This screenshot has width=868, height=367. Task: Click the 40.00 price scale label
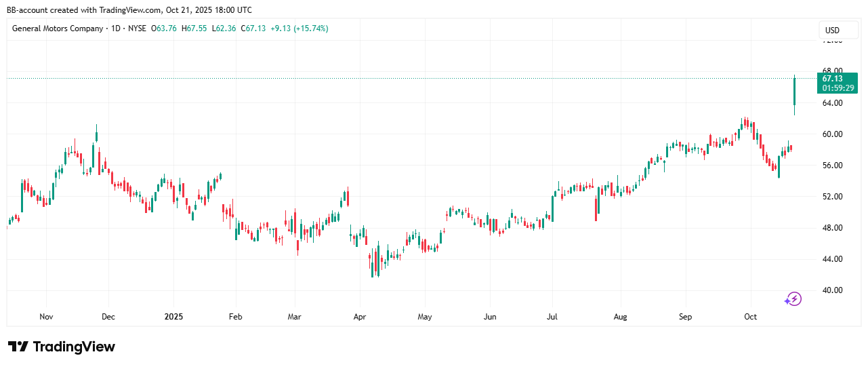[x=833, y=290]
